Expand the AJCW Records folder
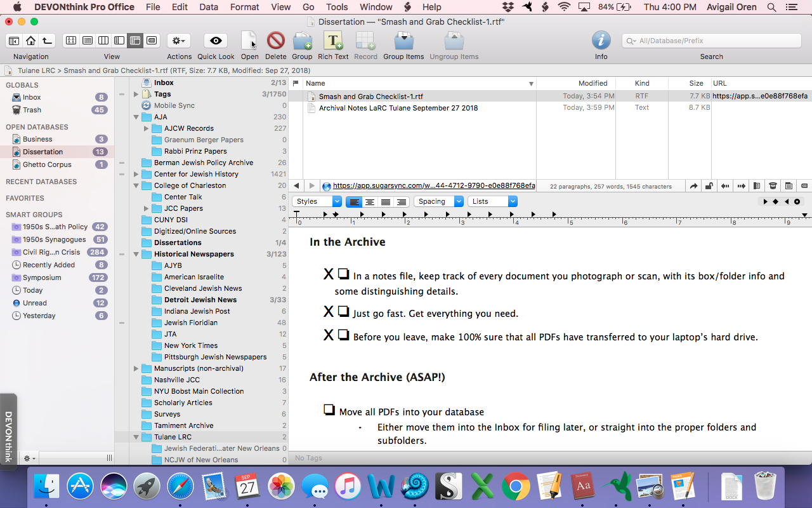812x508 pixels. coord(146,128)
